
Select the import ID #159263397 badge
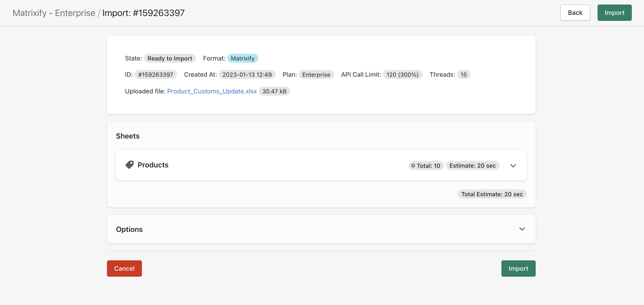point(155,74)
